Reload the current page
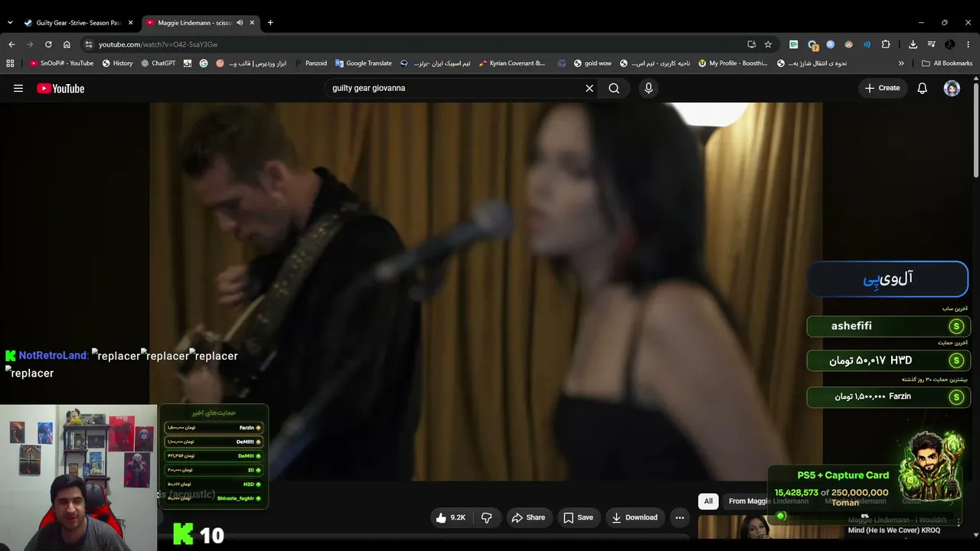 tap(48, 44)
